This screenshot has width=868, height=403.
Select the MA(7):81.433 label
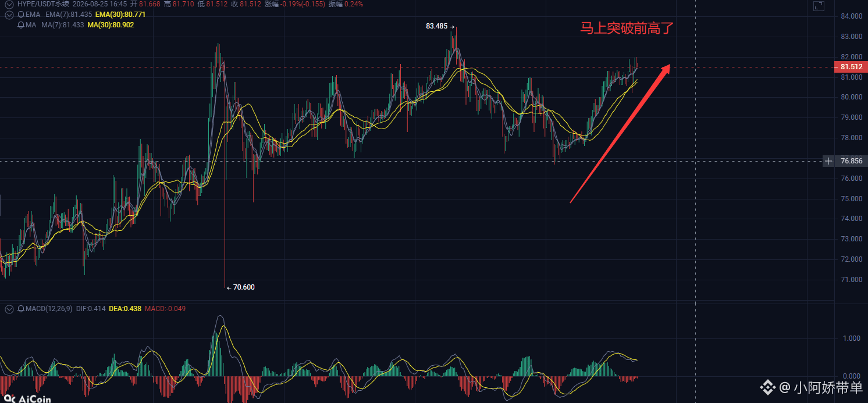click(x=63, y=25)
